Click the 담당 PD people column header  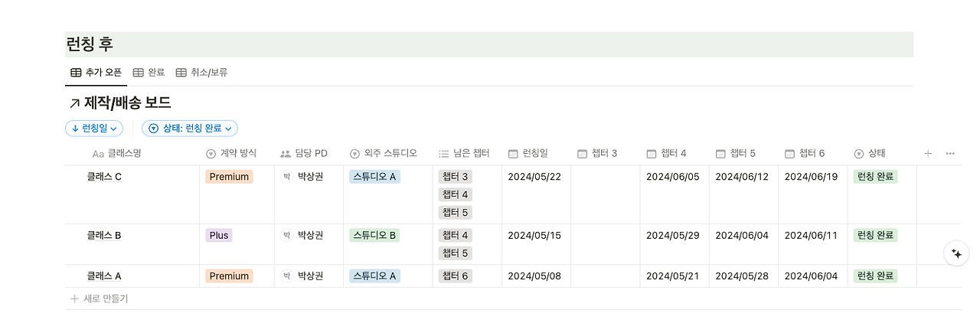(x=304, y=154)
